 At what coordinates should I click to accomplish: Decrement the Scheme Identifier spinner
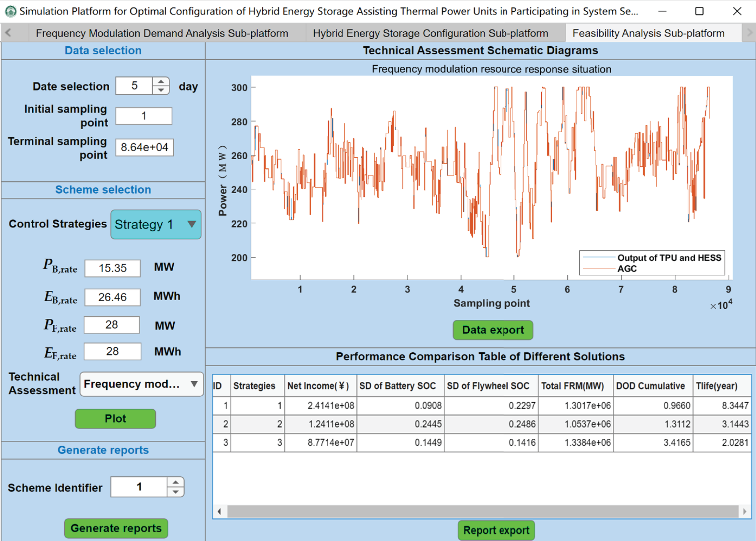point(175,492)
